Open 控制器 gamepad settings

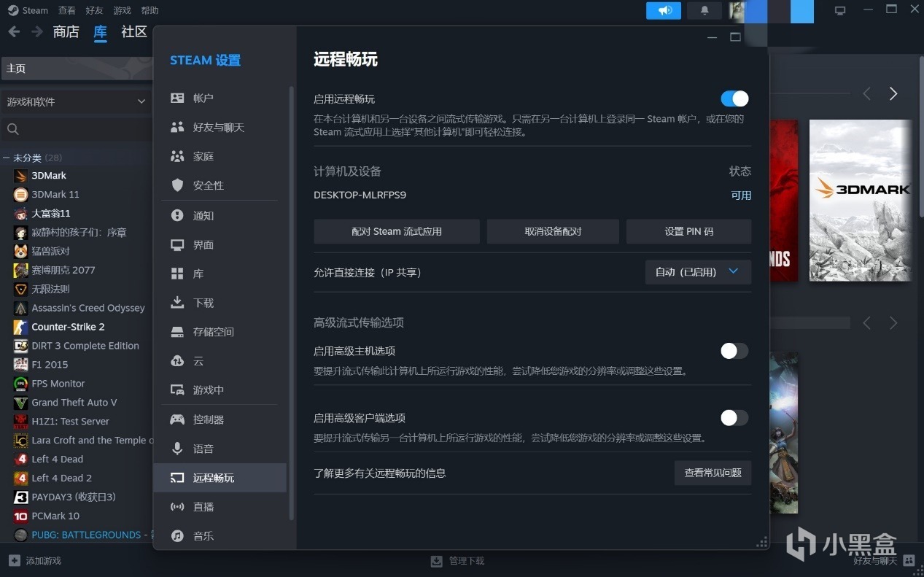pos(220,420)
